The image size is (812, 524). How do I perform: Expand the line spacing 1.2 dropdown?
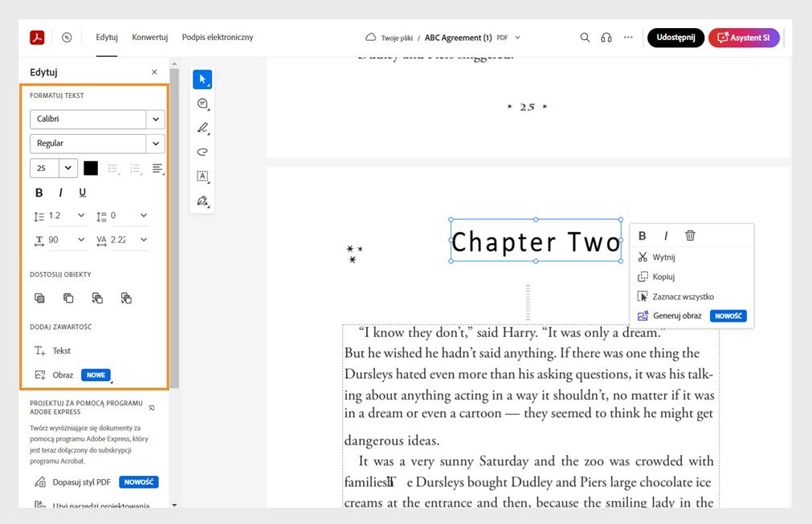click(81, 215)
